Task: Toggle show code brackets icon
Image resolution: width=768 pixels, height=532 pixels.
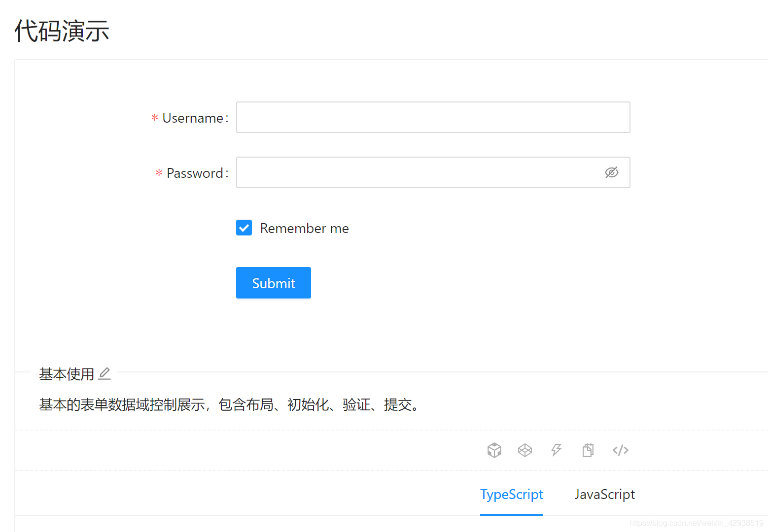Action: [x=621, y=450]
